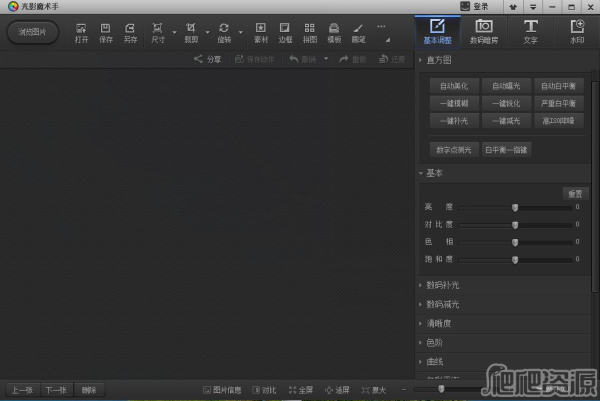Toggle 对比 (Compare) view in bottom bar

tap(265, 389)
